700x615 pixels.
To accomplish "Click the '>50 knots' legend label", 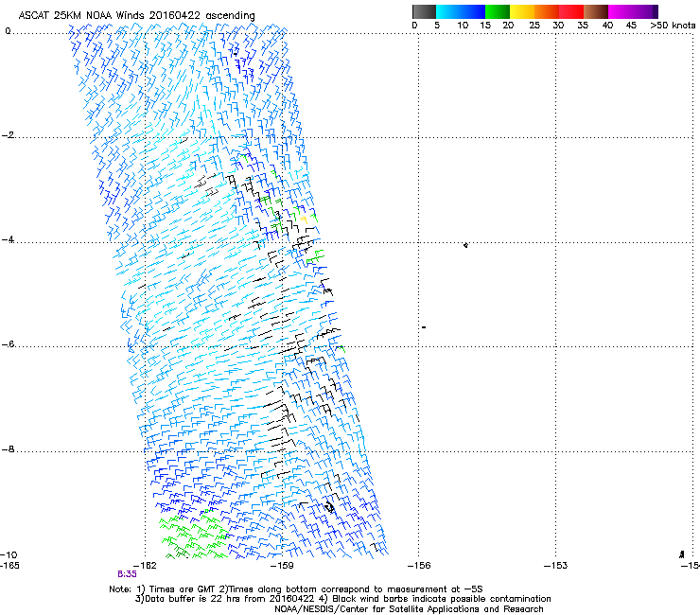I will point(673,26).
